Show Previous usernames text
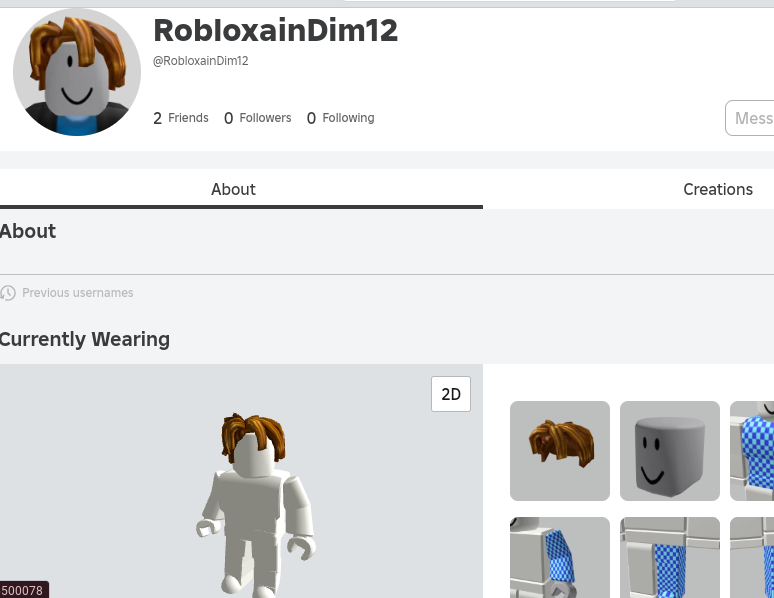Screen dimensions: 774x598 coord(77,293)
